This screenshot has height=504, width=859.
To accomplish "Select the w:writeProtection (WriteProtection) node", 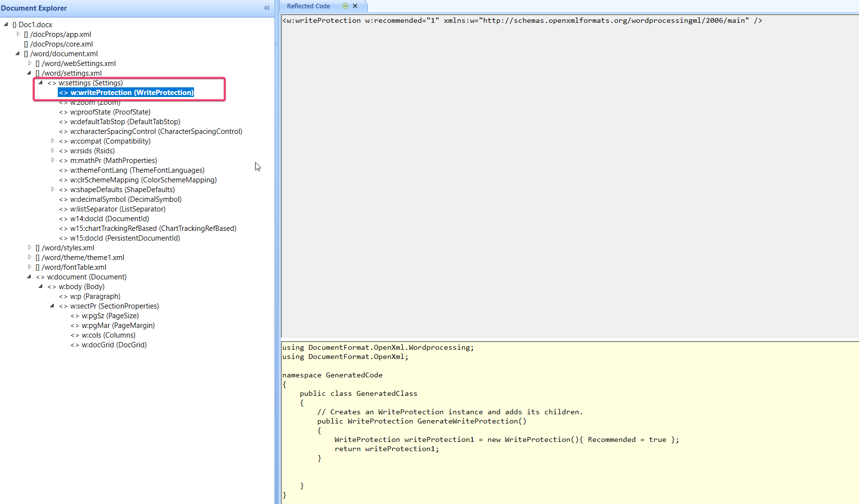I will (x=126, y=92).
